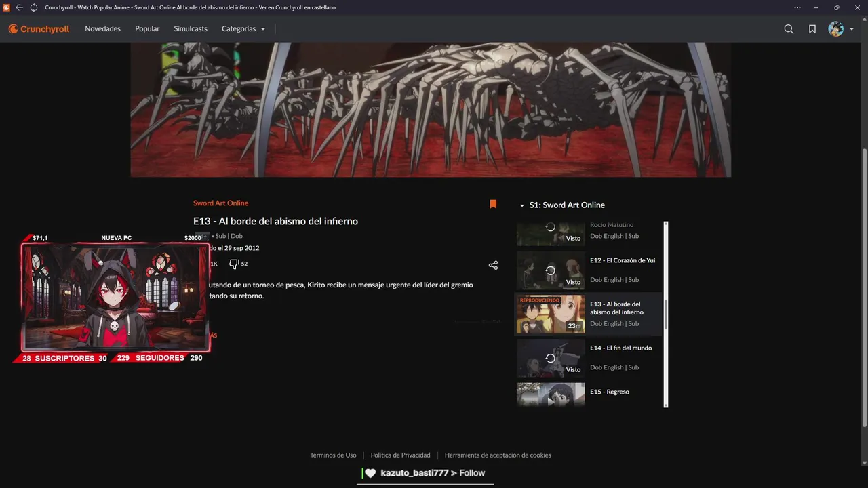Click the episode list scroll-down arrow

[x=666, y=405]
